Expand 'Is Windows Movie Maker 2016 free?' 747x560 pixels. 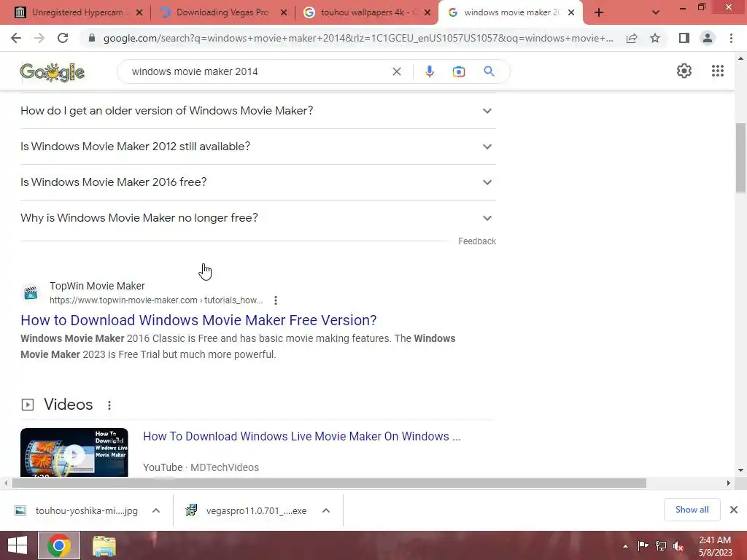[258, 182]
